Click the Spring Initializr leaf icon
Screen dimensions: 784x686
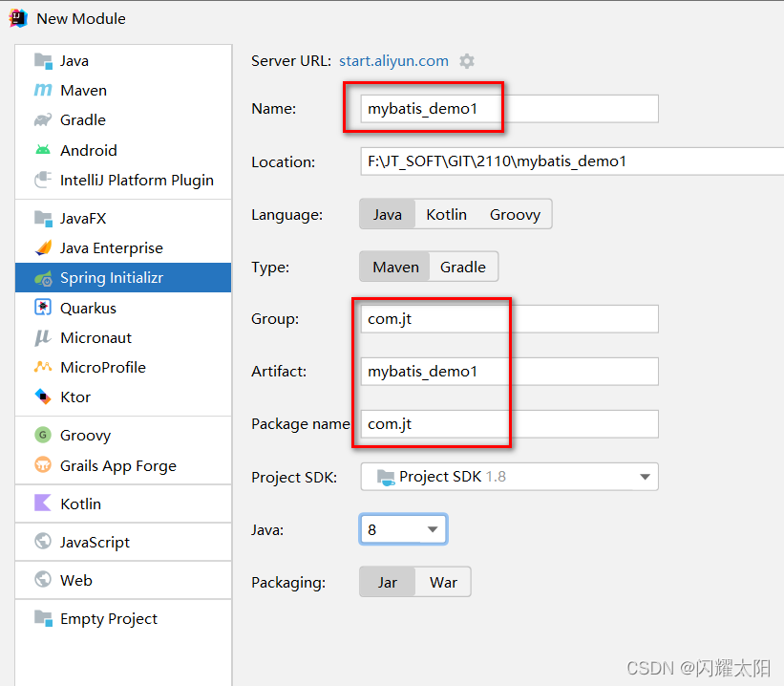point(43,278)
